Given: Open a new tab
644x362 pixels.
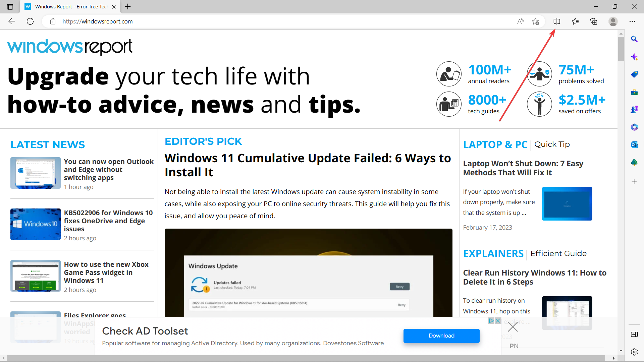Looking at the screenshot, I should pos(128,7).
